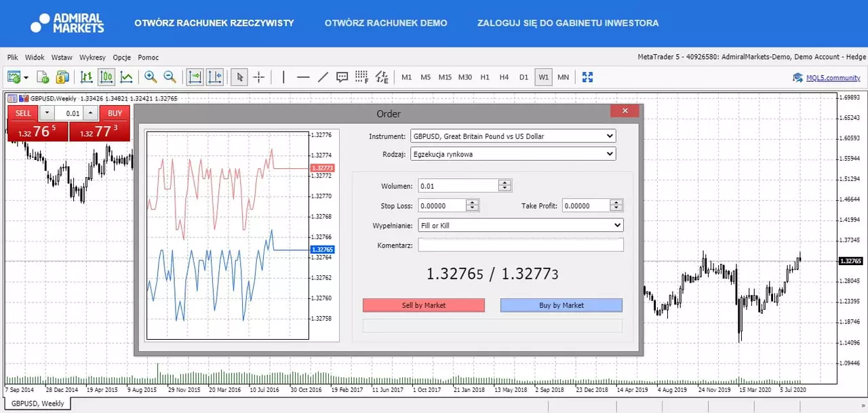Adjust the Stop Loss spinner arrows
The width and height of the screenshot is (868, 413).
coord(473,205)
